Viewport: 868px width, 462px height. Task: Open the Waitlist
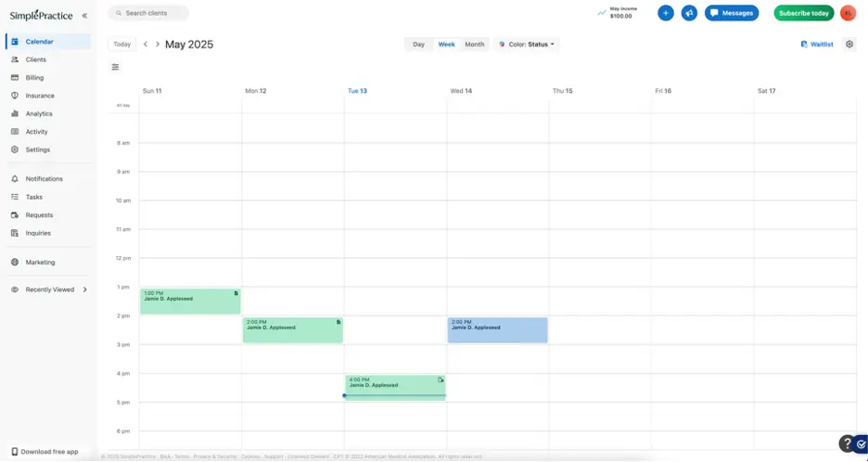tap(817, 45)
